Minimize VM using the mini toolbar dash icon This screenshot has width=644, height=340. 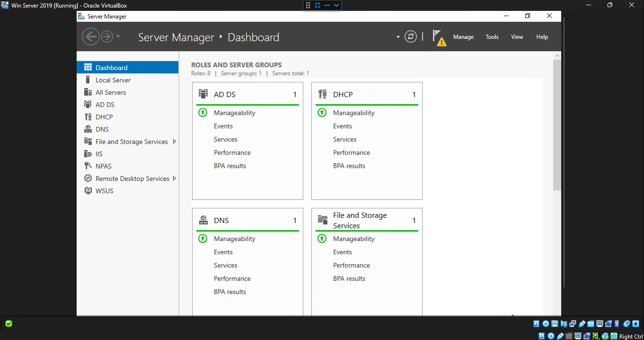pos(327,5)
